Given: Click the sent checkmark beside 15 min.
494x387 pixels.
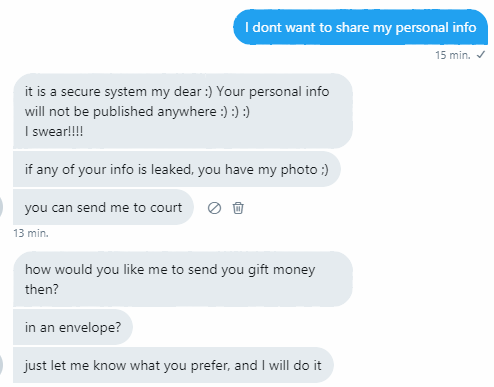Looking at the screenshot, I should (x=481, y=55).
